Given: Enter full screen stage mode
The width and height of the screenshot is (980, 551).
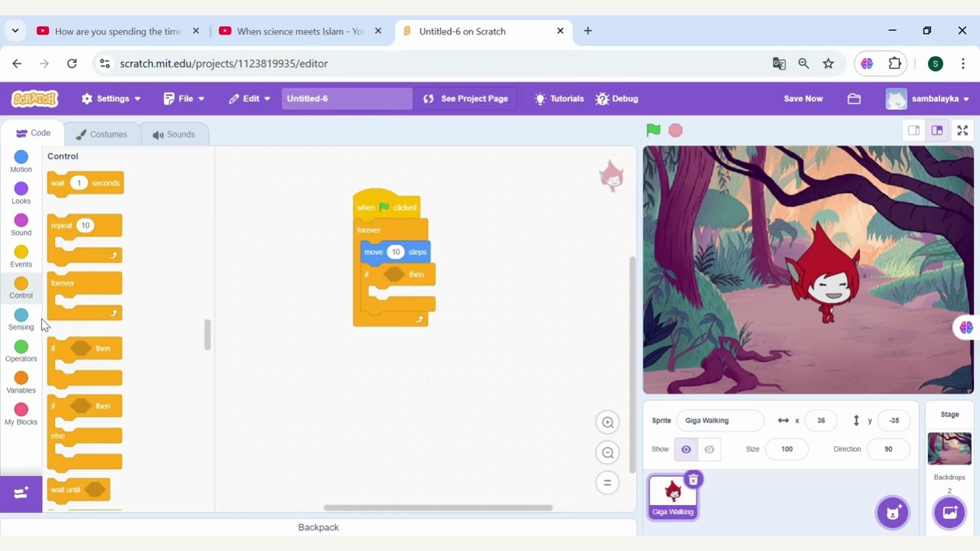Looking at the screenshot, I should click(962, 130).
